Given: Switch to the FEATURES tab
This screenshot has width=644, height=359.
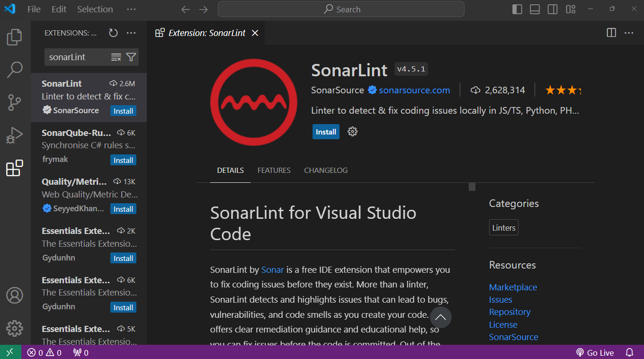Looking at the screenshot, I should pos(274,170).
